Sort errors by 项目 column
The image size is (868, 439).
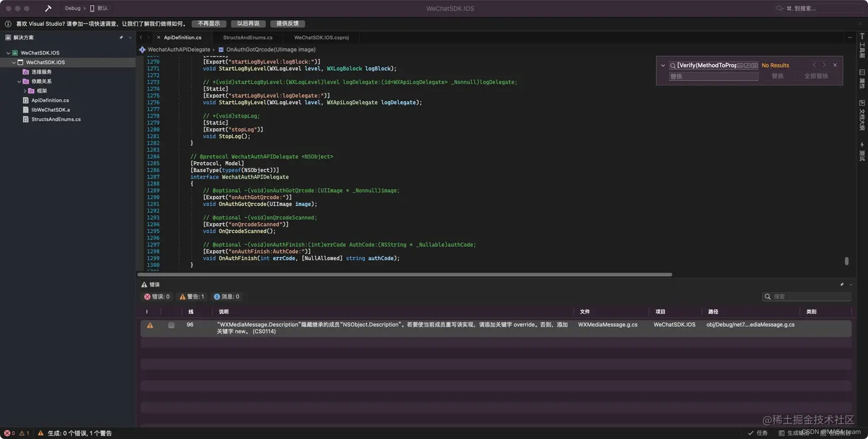(660, 312)
